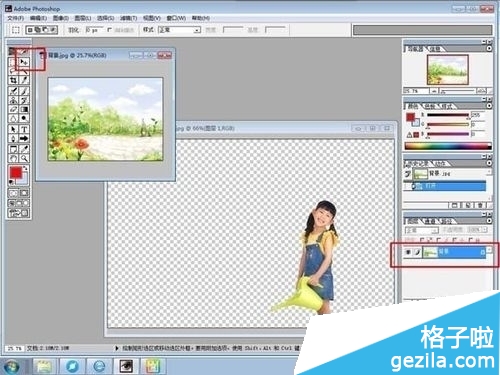Click the foreground red color swatch in toolbox
The image size is (500, 375).
[x=15, y=173]
